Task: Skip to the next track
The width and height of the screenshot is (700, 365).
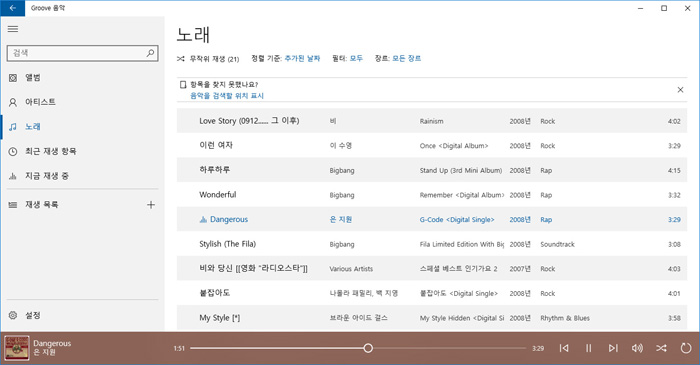Action: [613, 348]
